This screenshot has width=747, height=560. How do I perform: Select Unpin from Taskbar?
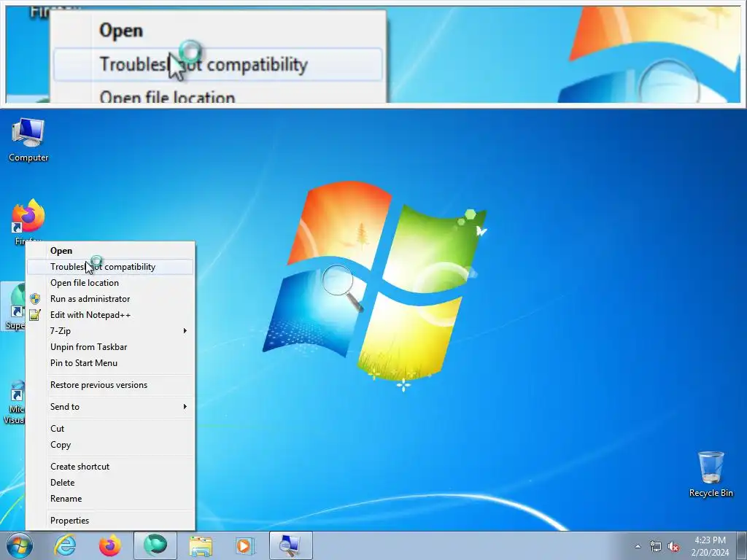(110, 346)
